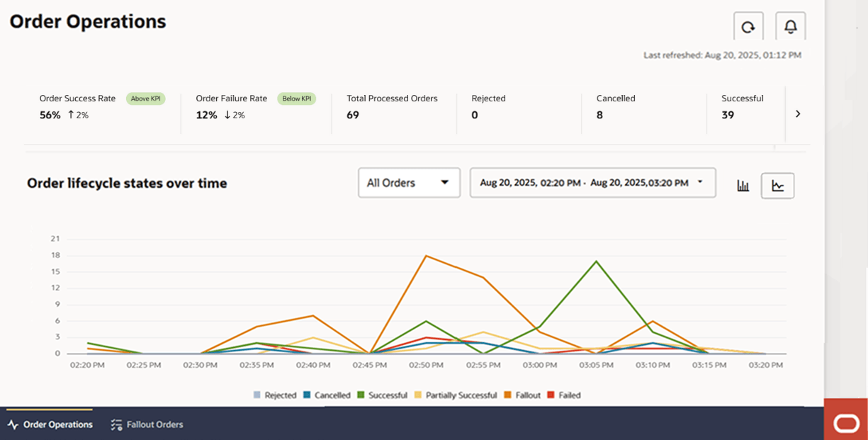This screenshot has height=440, width=868.
Task: Open notifications with the bell icon
Action: [x=790, y=27]
